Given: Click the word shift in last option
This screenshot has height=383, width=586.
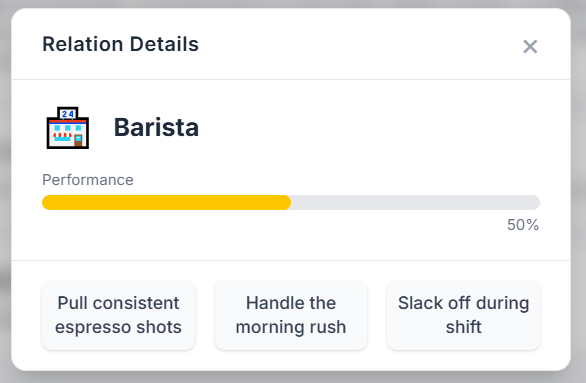Looking at the screenshot, I should (463, 327).
